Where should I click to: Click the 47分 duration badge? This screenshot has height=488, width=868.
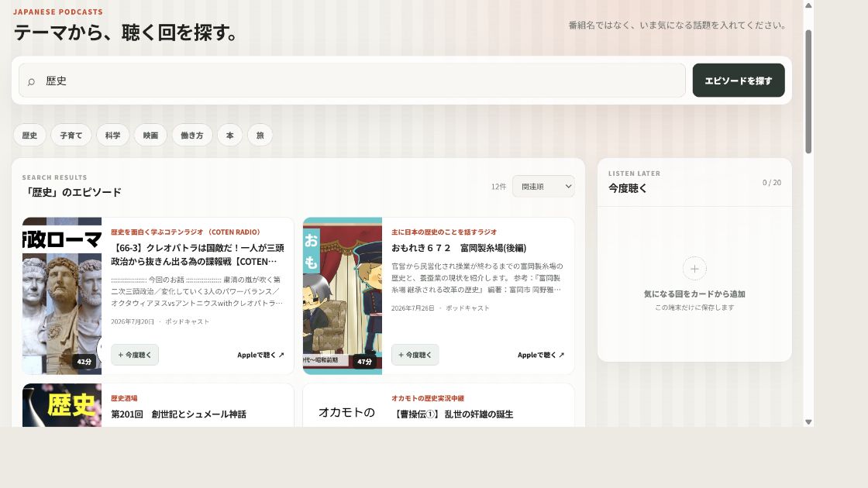coord(364,361)
